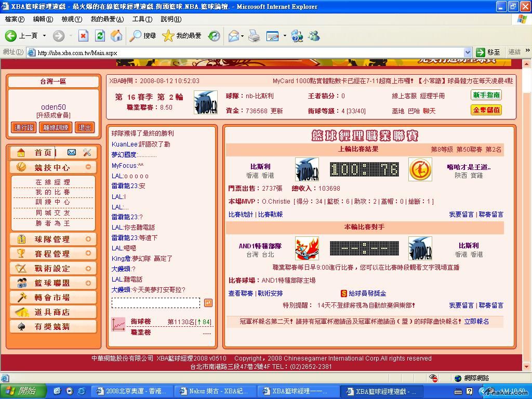Refresh the page with the green arrows icon
This screenshot has height=399, width=532.
click(100, 36)
